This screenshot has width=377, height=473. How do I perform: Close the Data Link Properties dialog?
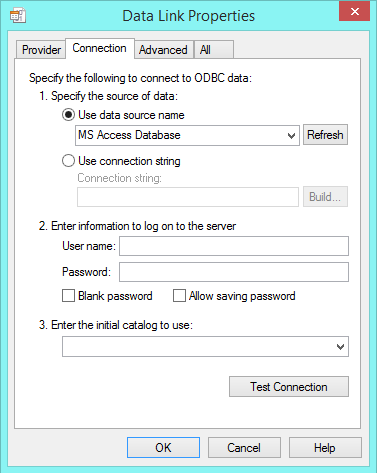click(x=354, y=11)
